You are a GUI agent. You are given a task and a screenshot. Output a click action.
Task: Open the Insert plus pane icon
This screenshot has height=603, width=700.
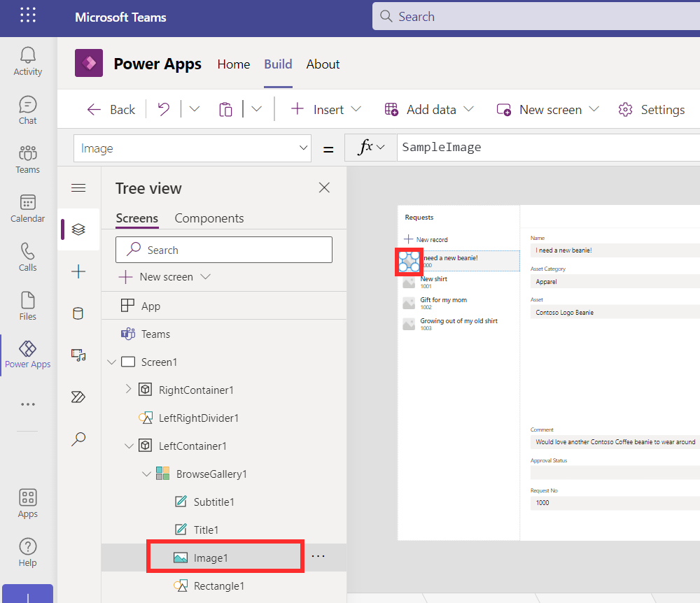tap(78, 271)
